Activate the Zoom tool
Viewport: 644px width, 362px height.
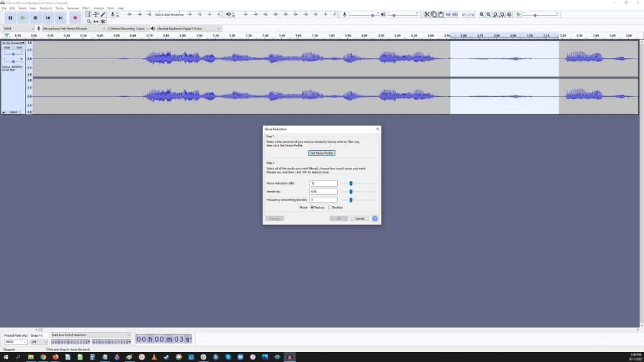click(89, 21)
